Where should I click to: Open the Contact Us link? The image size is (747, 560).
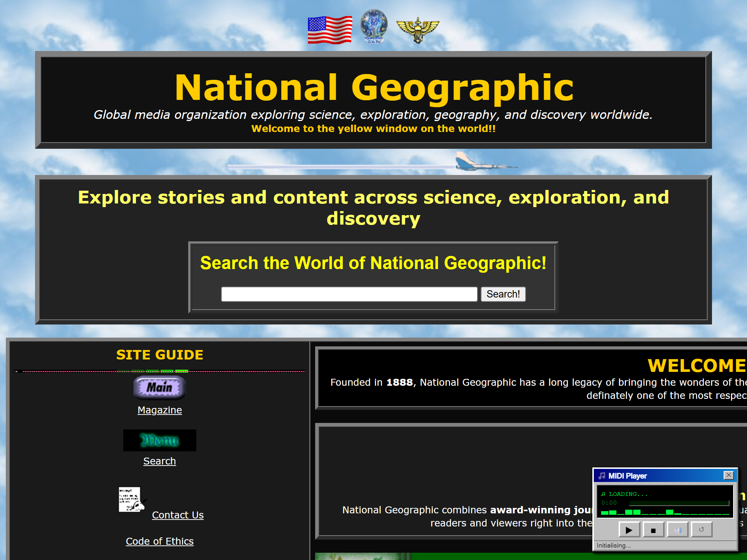click(178, 515)
